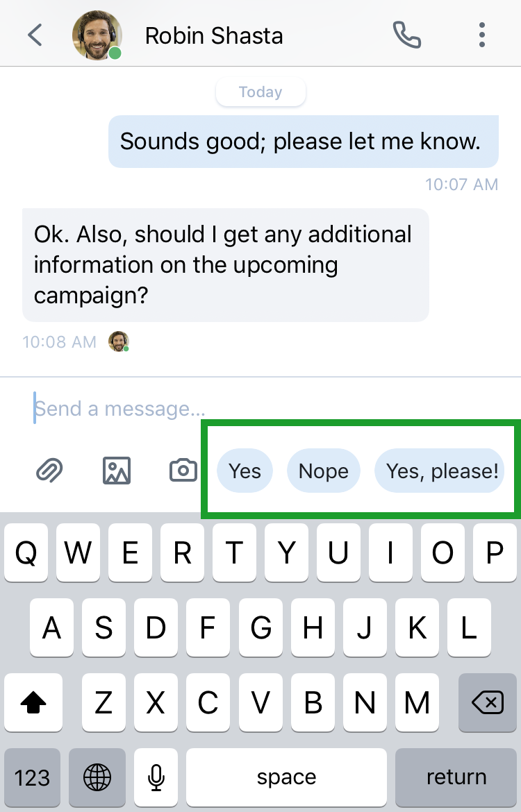Activate the microphone dictation key

pyautogui.click(x=156, y=777)
